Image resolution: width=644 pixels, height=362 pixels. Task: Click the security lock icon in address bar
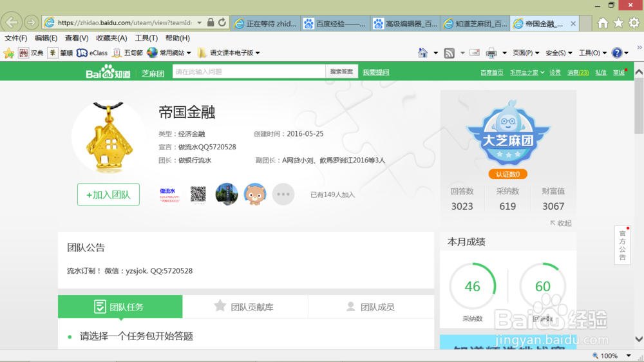[x=211, y=23]
